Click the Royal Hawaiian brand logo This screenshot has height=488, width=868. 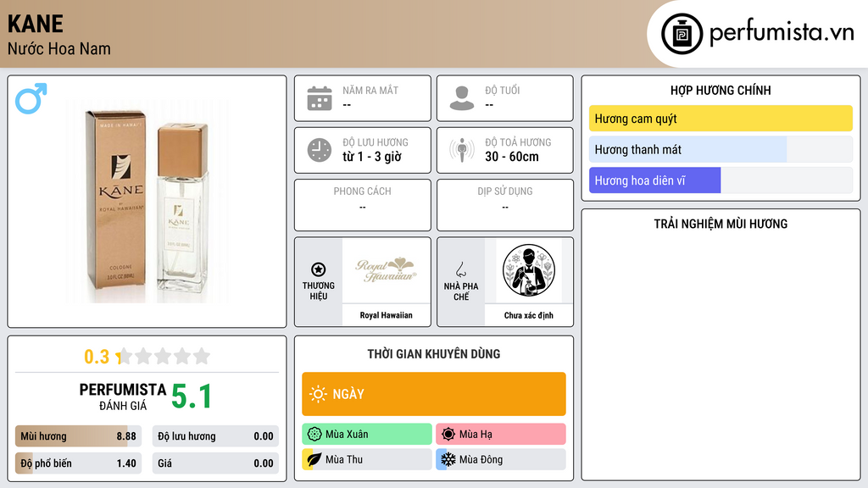pos(386,270)
